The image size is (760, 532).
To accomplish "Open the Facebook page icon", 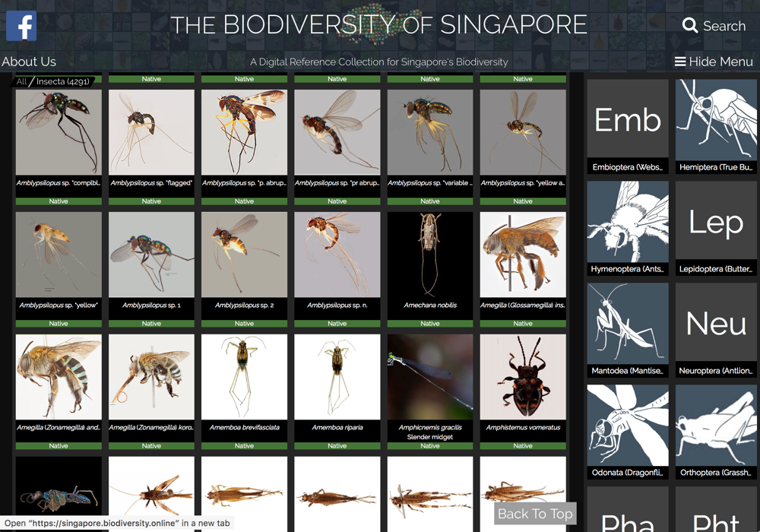I will 21,26.
